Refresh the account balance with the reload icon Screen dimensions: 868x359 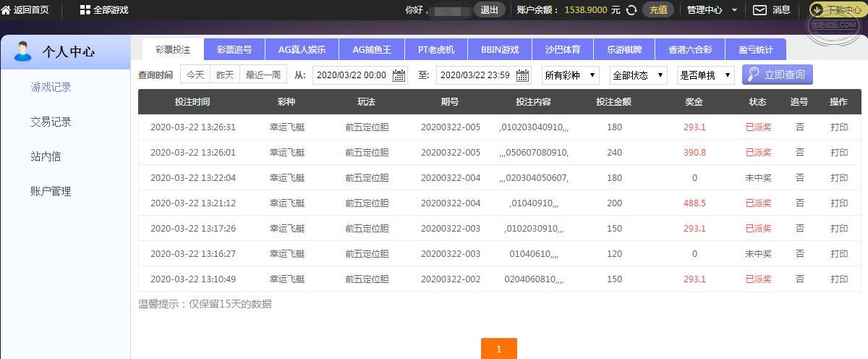click(x=631, y=10)
